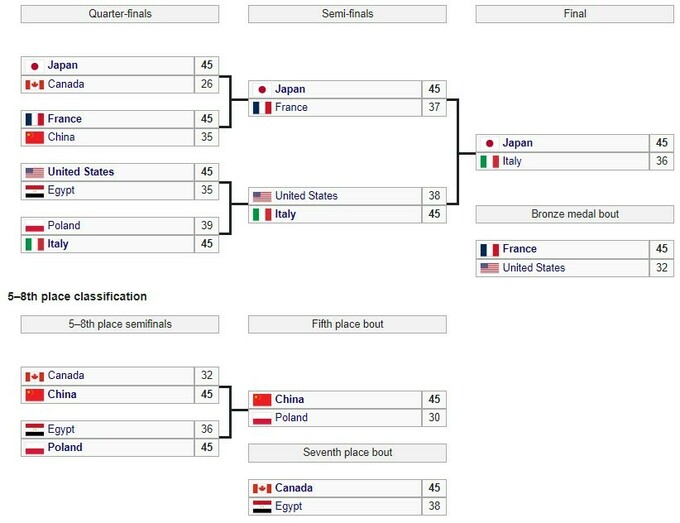
Task: Click the United States flag in the Bronze medal bout
Action: 489,267
